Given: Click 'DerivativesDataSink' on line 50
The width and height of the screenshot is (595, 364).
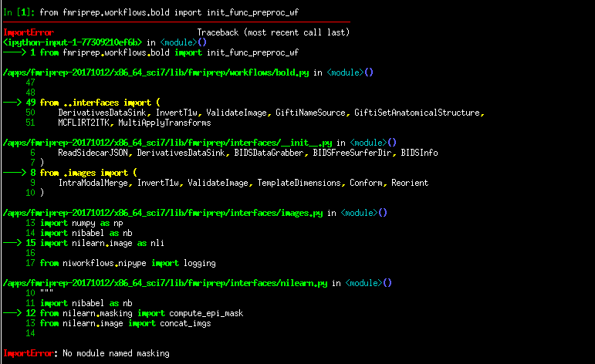Looking at the screenshot, I should [x=102, y=113].
